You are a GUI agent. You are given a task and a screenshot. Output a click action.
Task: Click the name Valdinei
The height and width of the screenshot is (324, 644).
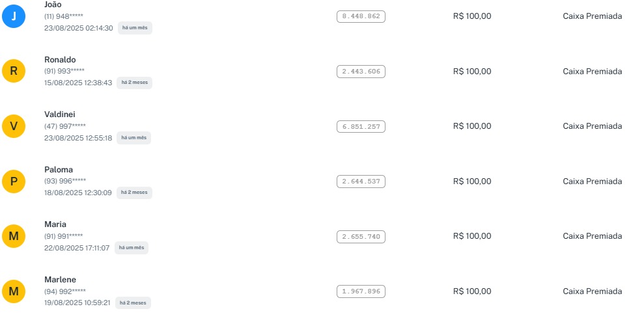(x=60, y=115)
